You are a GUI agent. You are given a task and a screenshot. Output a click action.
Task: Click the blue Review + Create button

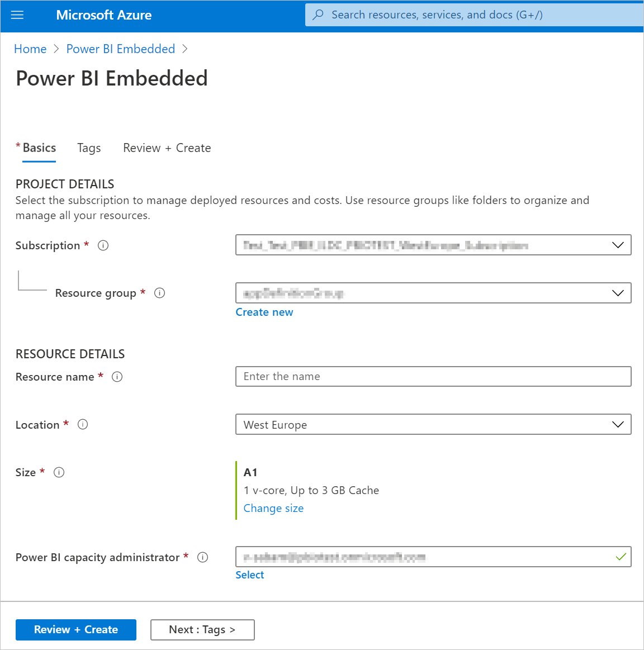[76, 629]
